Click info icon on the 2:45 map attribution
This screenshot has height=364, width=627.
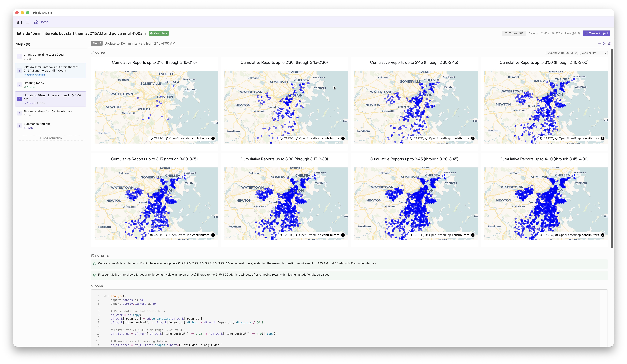tap(473, 138)
